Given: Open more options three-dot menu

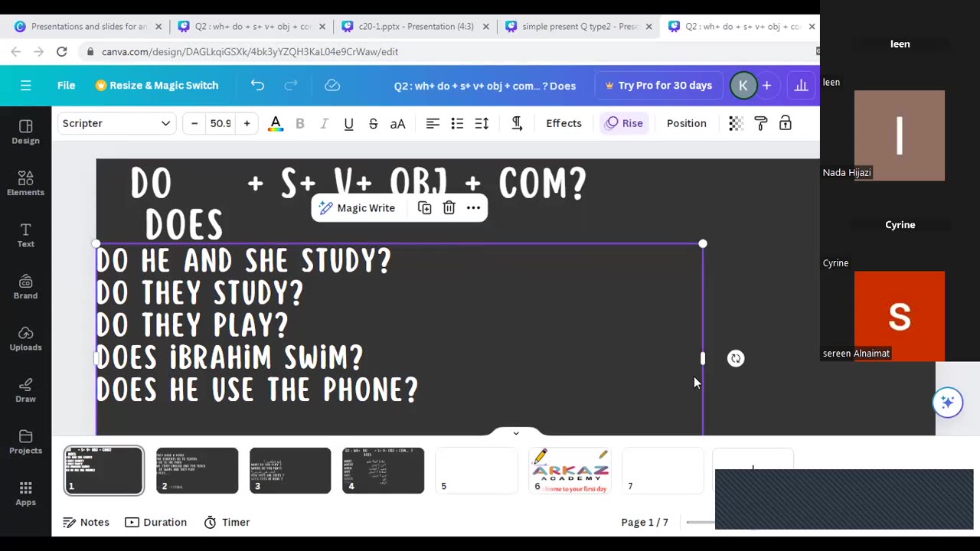Looking at the screenshot, I should tap(473, 208).
